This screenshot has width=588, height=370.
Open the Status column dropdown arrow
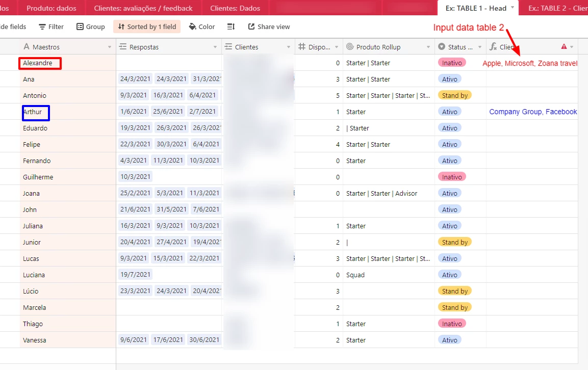[x=479, y=47]
